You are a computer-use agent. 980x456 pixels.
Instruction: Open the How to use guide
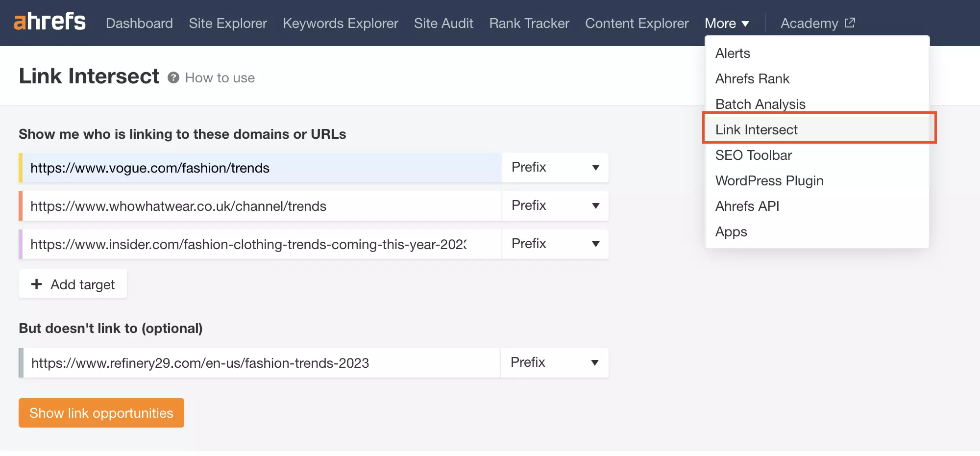point(220,77)
